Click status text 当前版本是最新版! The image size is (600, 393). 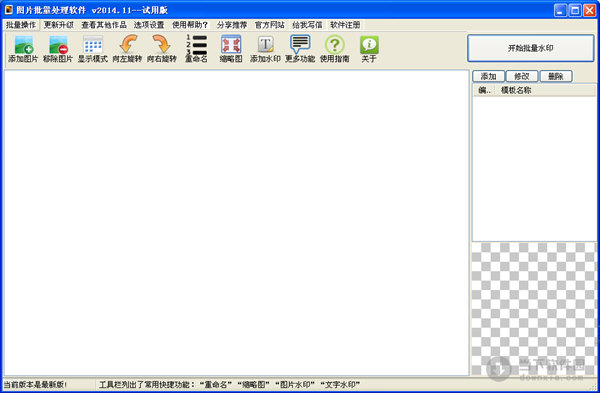pyautogui.click(x=35, y=385)
